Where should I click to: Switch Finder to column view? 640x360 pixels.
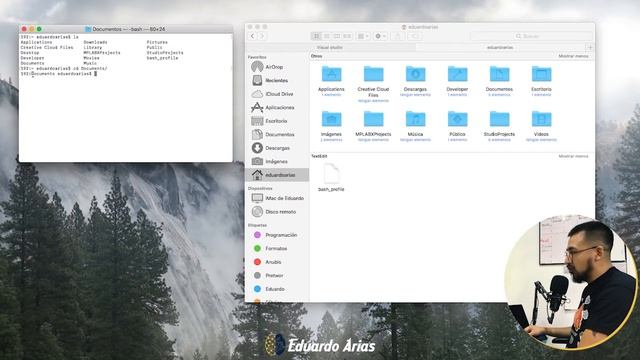point(336,36)
